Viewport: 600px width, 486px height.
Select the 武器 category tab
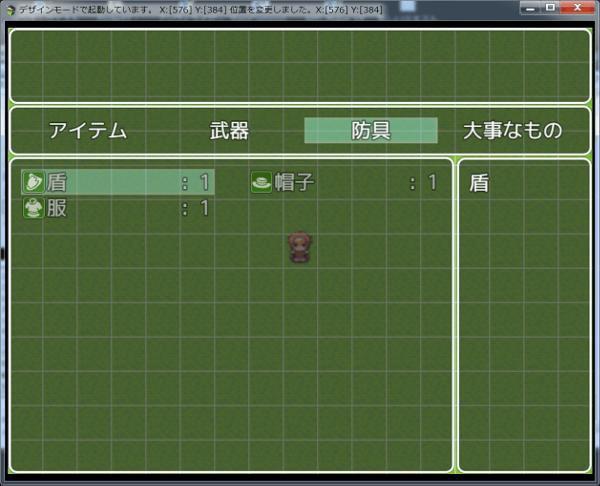pos(229,130)
